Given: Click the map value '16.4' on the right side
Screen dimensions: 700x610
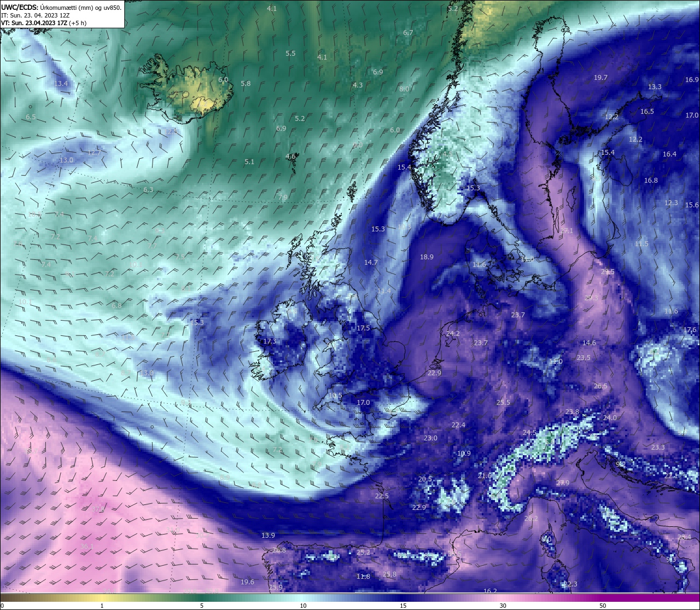Looking at the screenshot, I should pos(669,154).
